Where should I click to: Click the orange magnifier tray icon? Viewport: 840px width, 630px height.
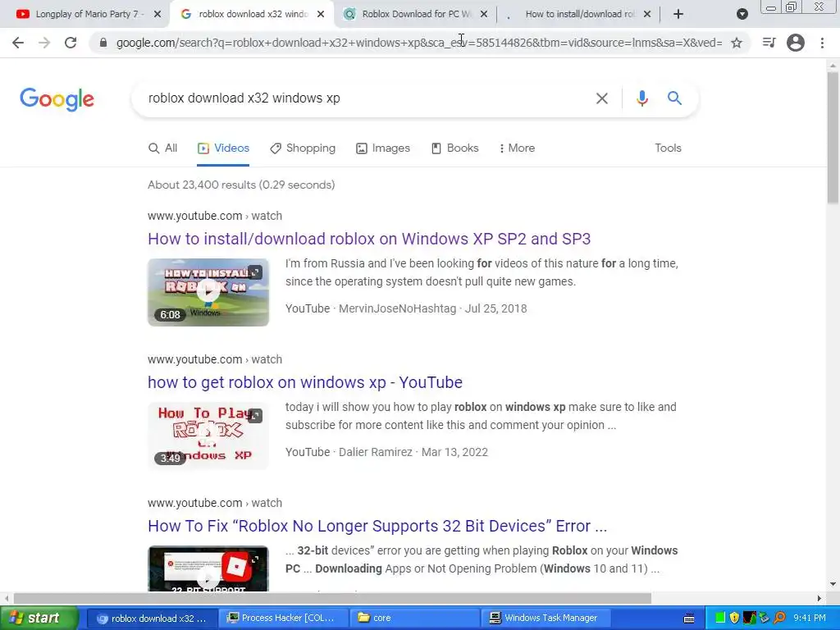coord(779,619)
